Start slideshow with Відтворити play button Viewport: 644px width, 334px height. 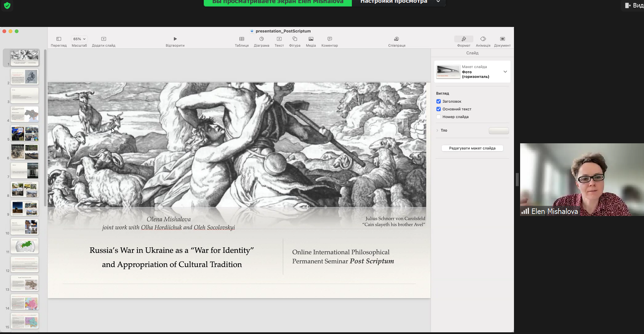point(175,39)
